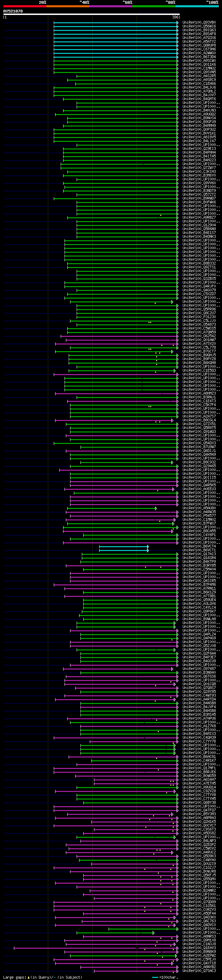Open hit UniRef100_Q011K6
Screen dimensions: 222x980
click(x=199, y=64)
